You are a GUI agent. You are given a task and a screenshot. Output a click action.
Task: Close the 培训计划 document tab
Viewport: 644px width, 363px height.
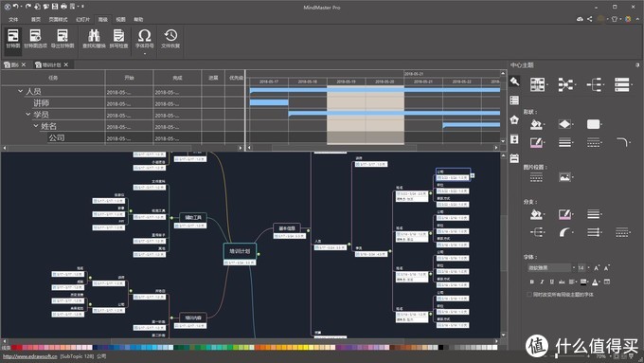66,65
